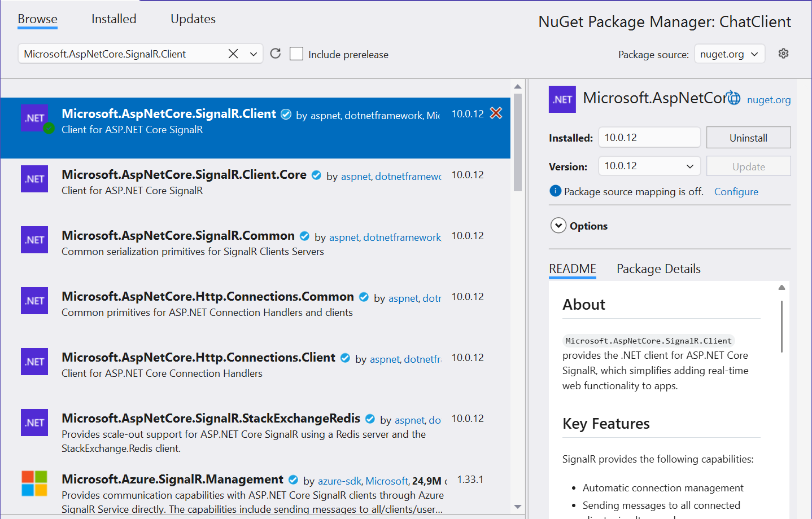This screenshot has height=519, width=812.
Task: Open the nuget.org package link
Action: pos(769,100)
